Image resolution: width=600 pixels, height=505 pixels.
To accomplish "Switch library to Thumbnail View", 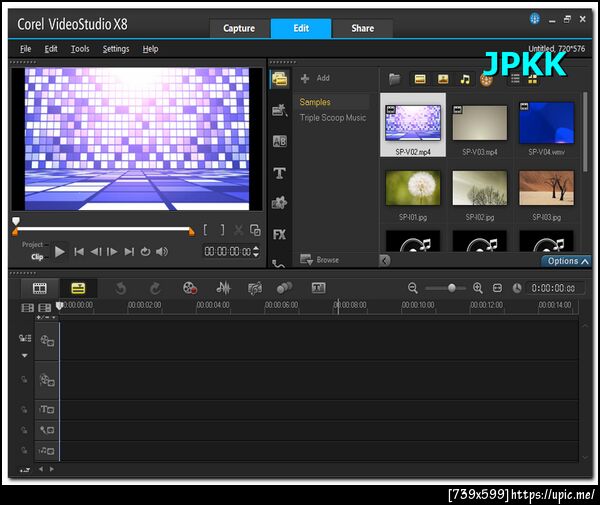I will [x=533, y=80].
